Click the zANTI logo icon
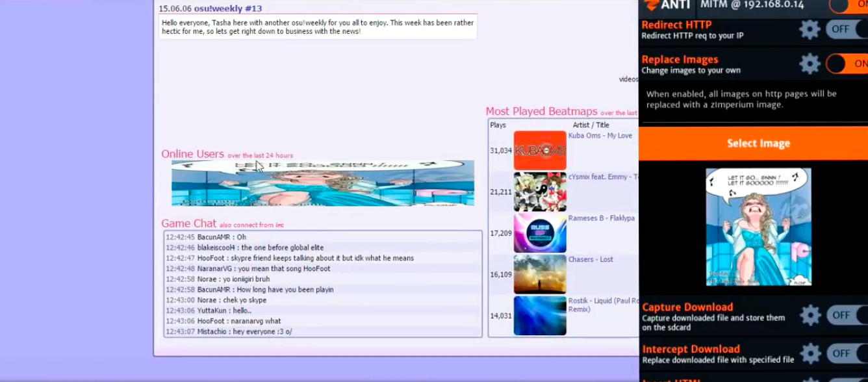The width and height of the screenshot is (868, 382). (651, 5)
